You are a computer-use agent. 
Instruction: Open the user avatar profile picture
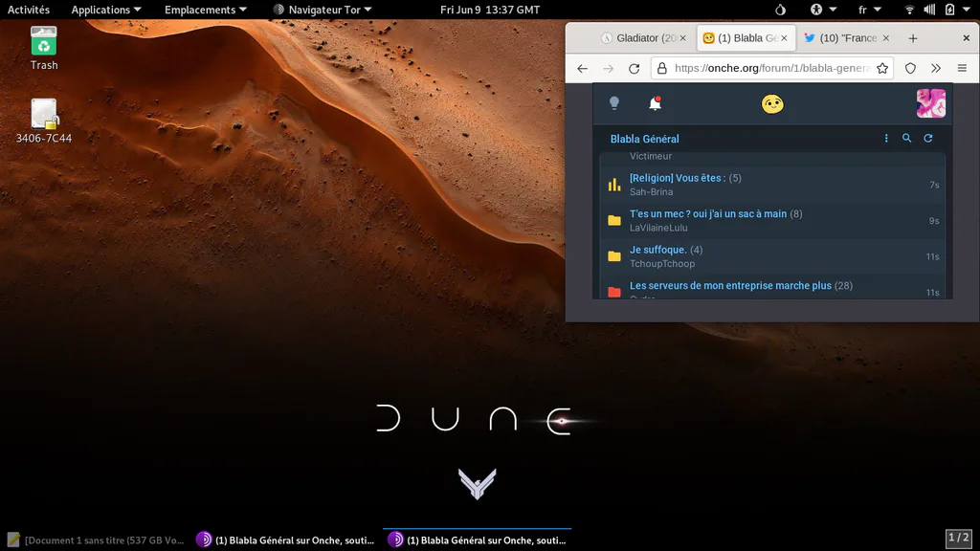click(x=930, y=103)
